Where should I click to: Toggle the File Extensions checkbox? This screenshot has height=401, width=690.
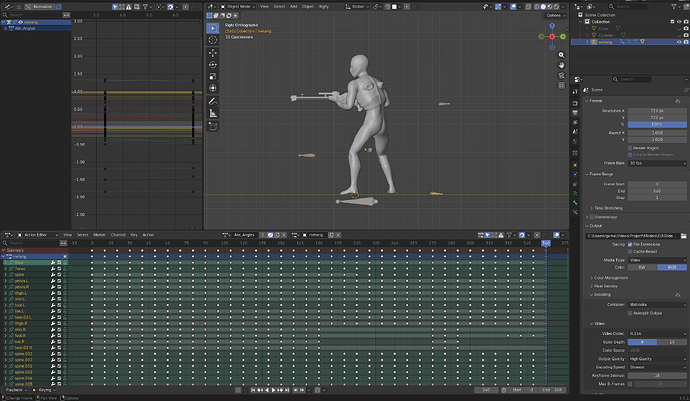pos(630,244)
